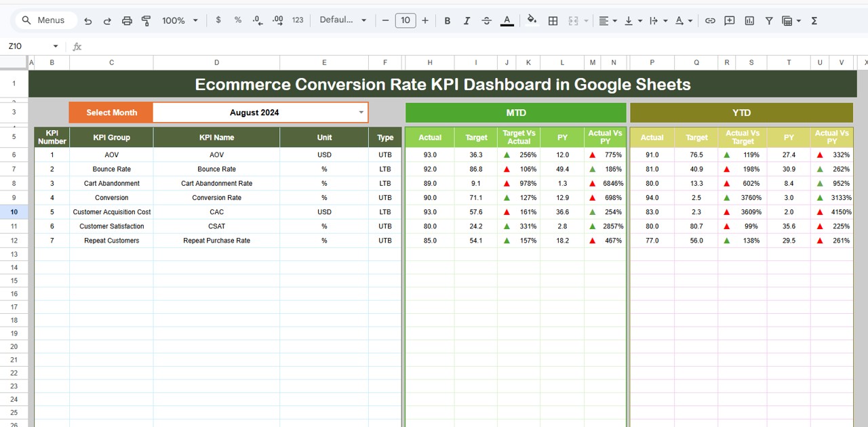This screenshot has width=868, height=427.
Task: Click the dashboard title cell
Action: coord(443,84)
